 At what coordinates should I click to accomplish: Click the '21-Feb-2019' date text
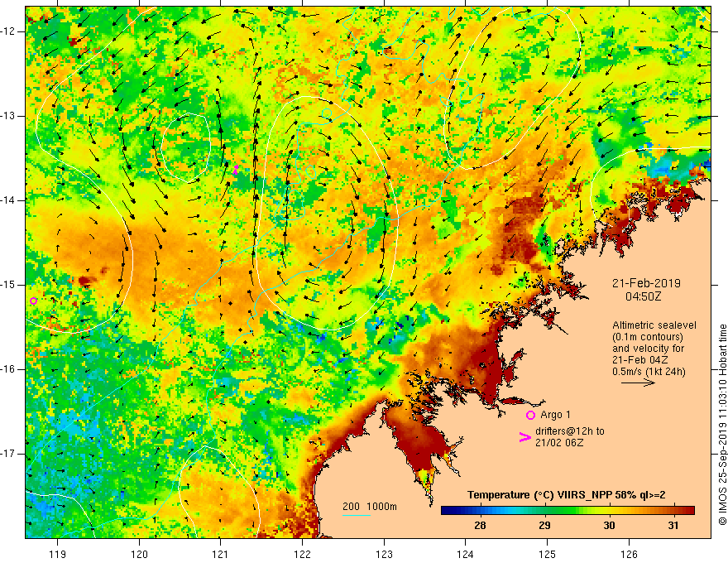point(646,283)
